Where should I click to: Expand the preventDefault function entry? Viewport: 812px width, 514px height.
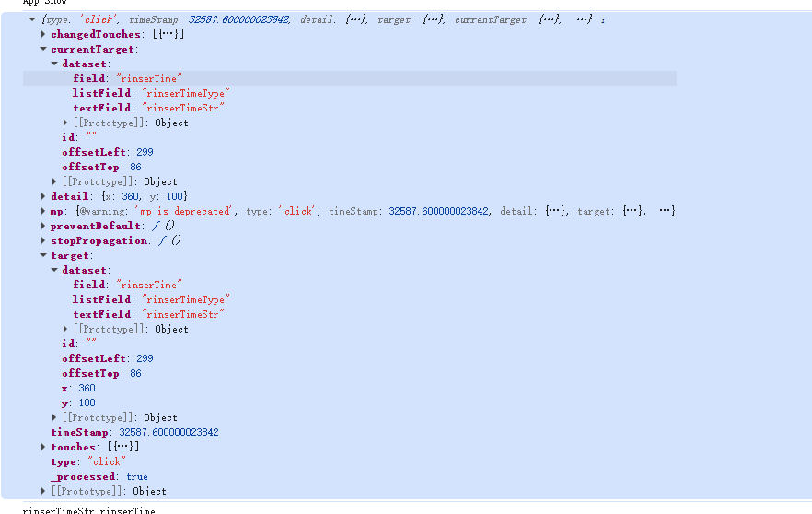44,226
